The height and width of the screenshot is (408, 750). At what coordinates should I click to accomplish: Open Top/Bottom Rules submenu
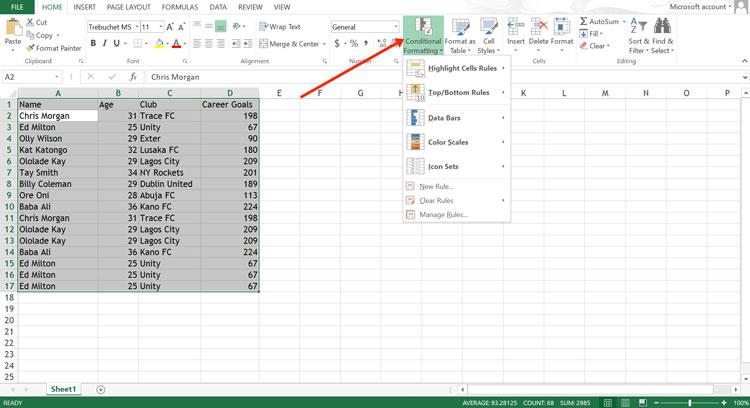(456, 93)
